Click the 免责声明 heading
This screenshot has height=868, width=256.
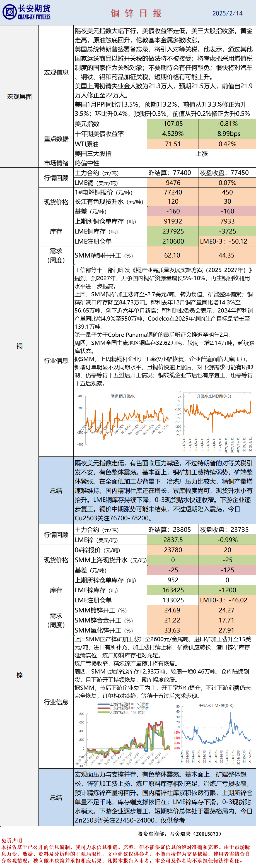tap(12, 841)
